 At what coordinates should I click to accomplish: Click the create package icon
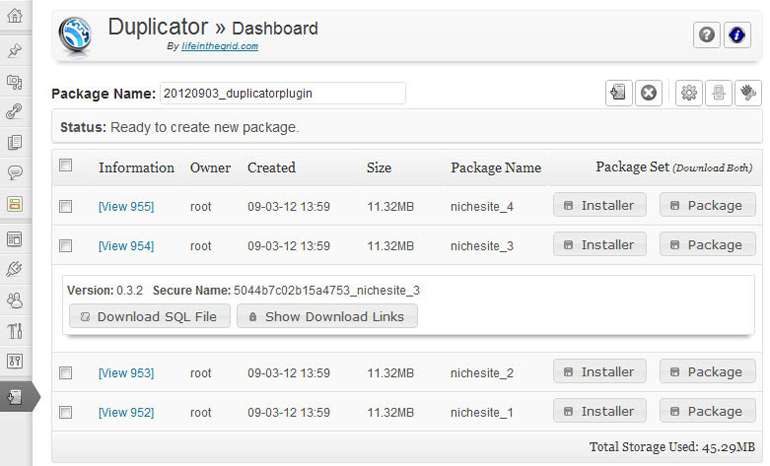click(x=618, y=93)
